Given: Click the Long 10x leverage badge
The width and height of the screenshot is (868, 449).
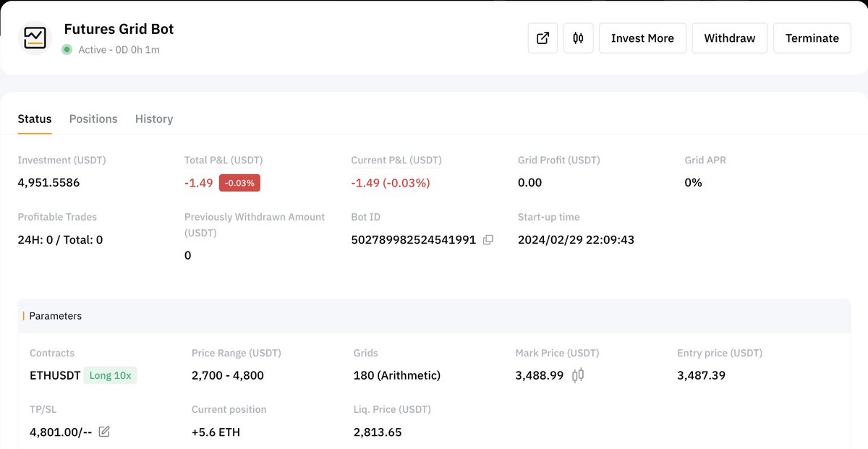Looking at the screenshot, I should coord(110,375).
